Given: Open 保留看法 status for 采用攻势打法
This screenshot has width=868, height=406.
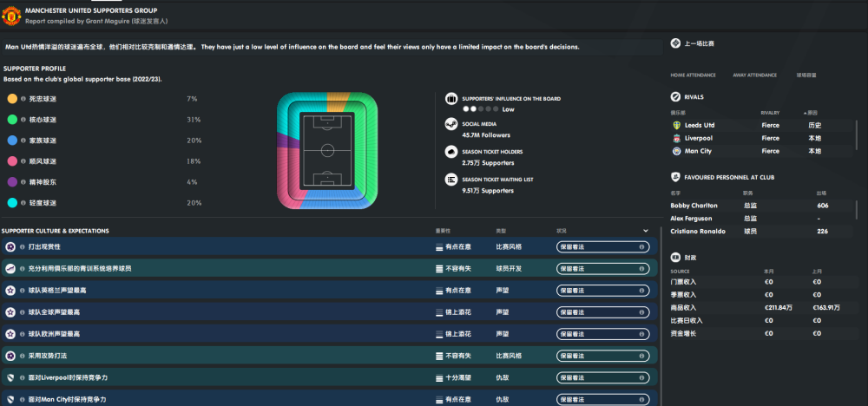Looking at the screenshot, I should [x=603, y=356].
